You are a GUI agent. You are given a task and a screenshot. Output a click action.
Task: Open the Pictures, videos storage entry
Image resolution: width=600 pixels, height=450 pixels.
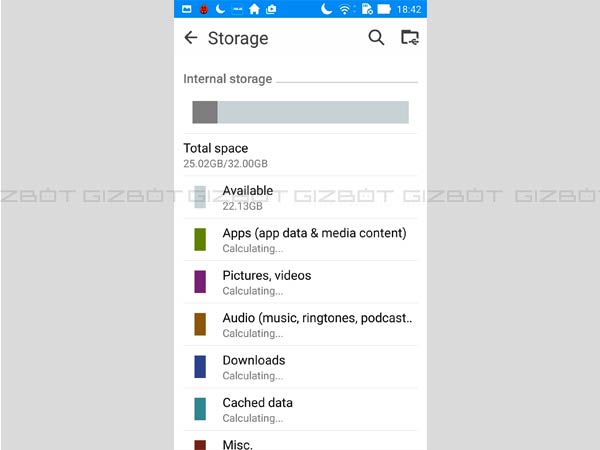(266, 282)
